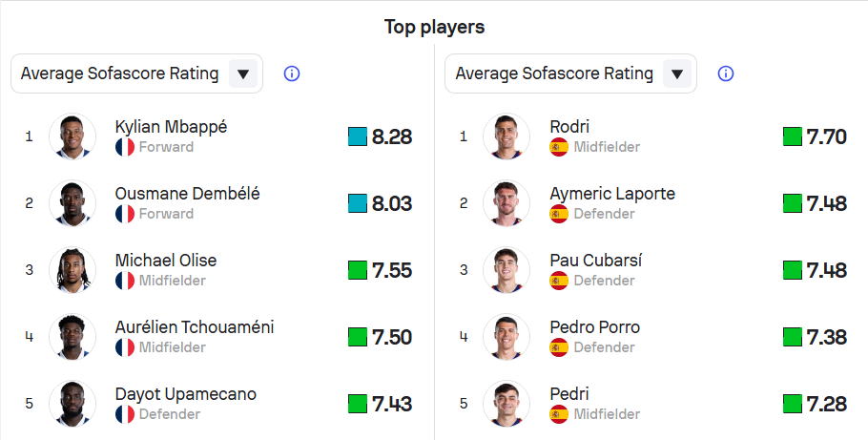Image resolution: width=868 pixels, height=440 pixels.
Task: Click Kylian Mbappé's player photo
Action: tap(72, 136)
